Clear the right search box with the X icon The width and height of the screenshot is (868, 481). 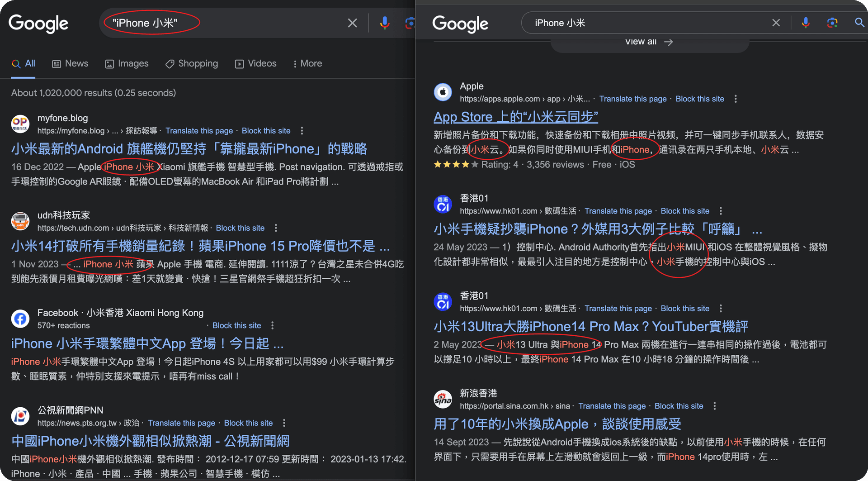(x=776, y=23)
